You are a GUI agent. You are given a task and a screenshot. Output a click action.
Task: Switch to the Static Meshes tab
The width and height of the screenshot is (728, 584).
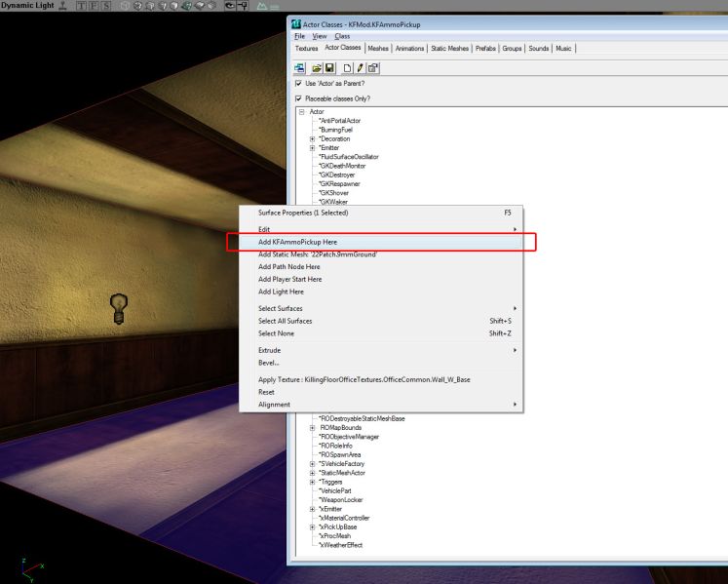449,49
